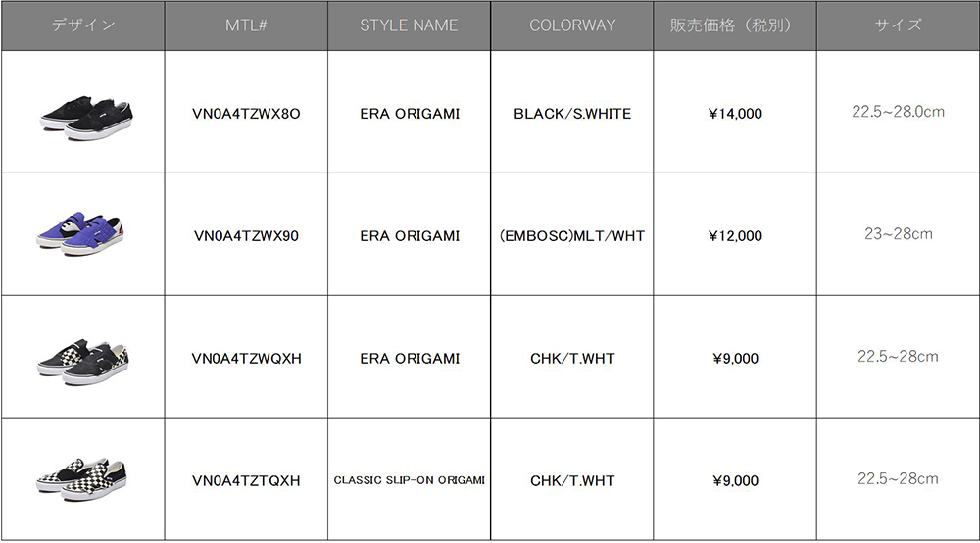The image size is (980, 543).
Task: Click the checkered Era Origami shoe photo
Action: pos(82,358)
